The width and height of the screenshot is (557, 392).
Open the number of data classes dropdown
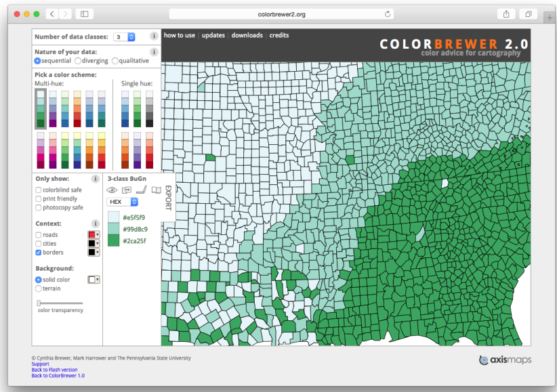(x=125, y=37)
